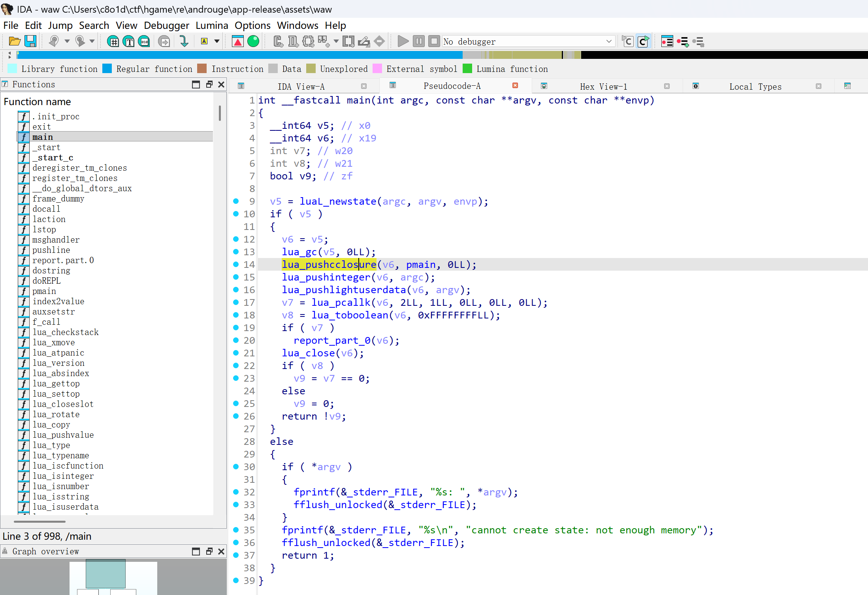
Task: Open the breakpoint list icon
Action: tap(667, 41)
